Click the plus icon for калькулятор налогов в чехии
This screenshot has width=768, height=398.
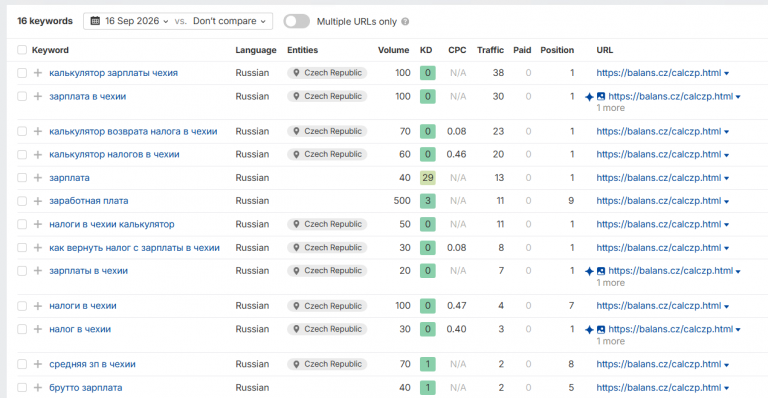38,155
